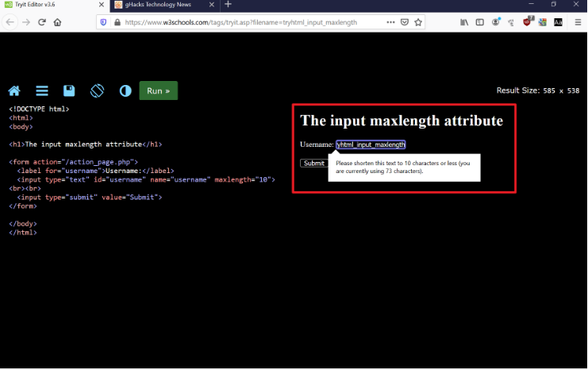This screenshot has height=370, width=588.
Task: Click the shorten text validation message
Action: (403, 167)
